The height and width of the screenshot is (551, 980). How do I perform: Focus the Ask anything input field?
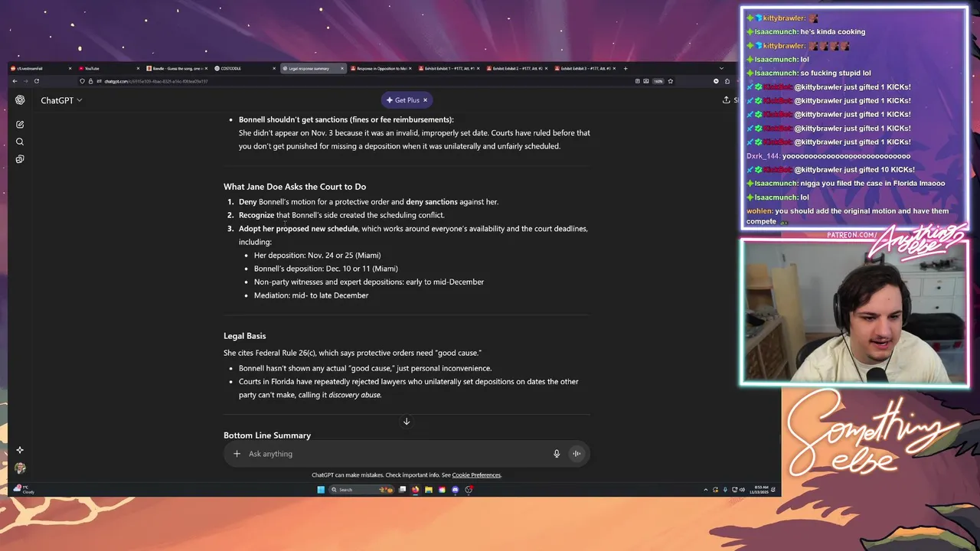(396, 454)
